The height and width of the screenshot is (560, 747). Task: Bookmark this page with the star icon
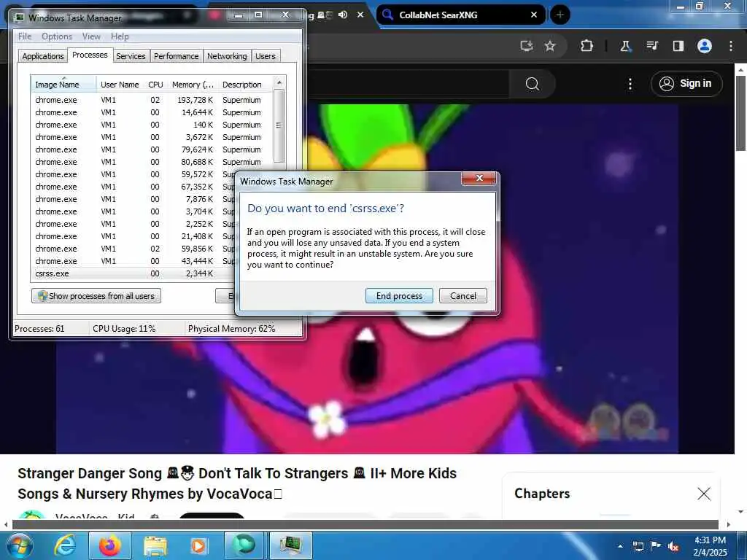[x=550, y=46]
